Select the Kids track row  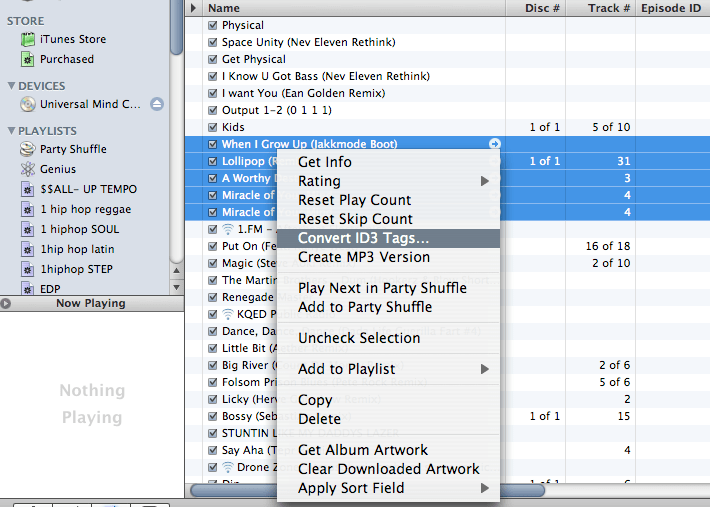point(447,127)
